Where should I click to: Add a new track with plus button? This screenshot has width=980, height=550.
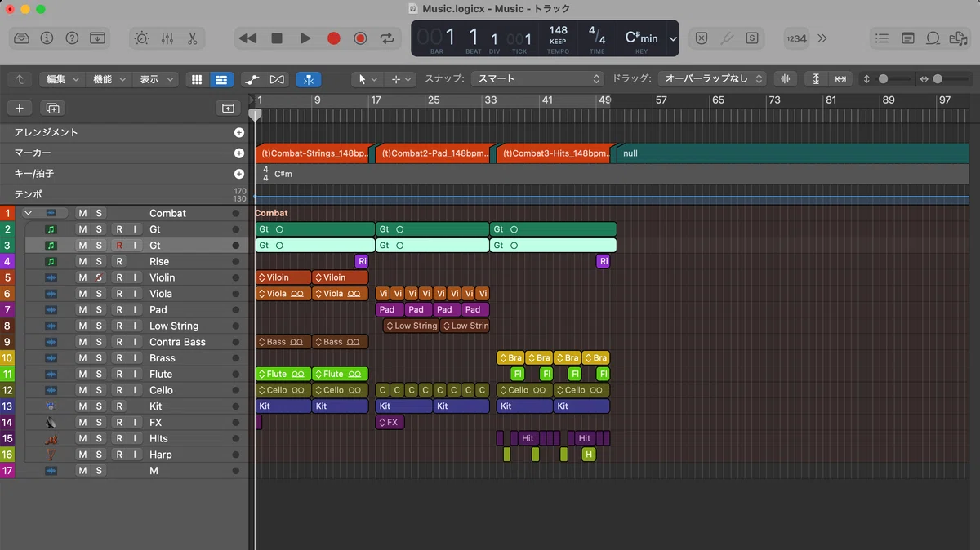point(20,108)
